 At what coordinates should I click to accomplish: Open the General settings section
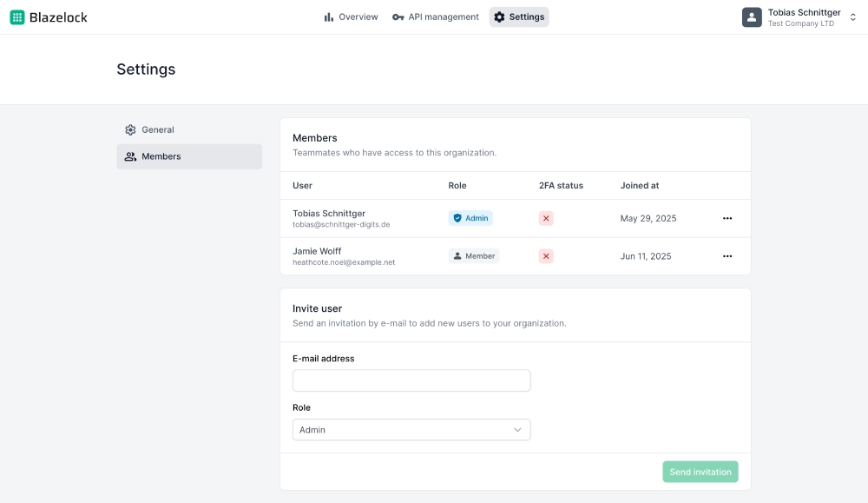point(157,129)
